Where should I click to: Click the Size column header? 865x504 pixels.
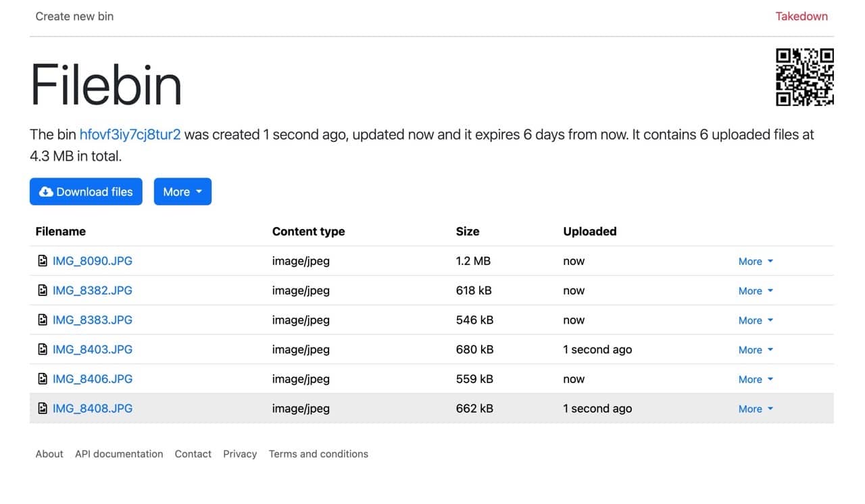tap(468, 231)
